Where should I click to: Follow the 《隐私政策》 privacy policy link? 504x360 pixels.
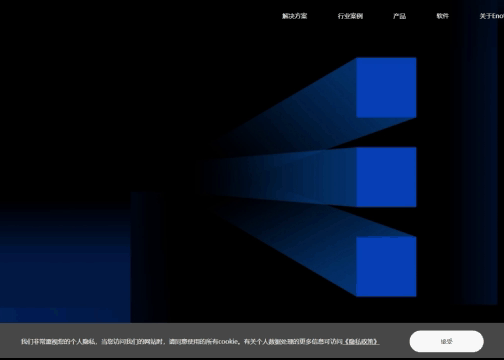point(361,342)
